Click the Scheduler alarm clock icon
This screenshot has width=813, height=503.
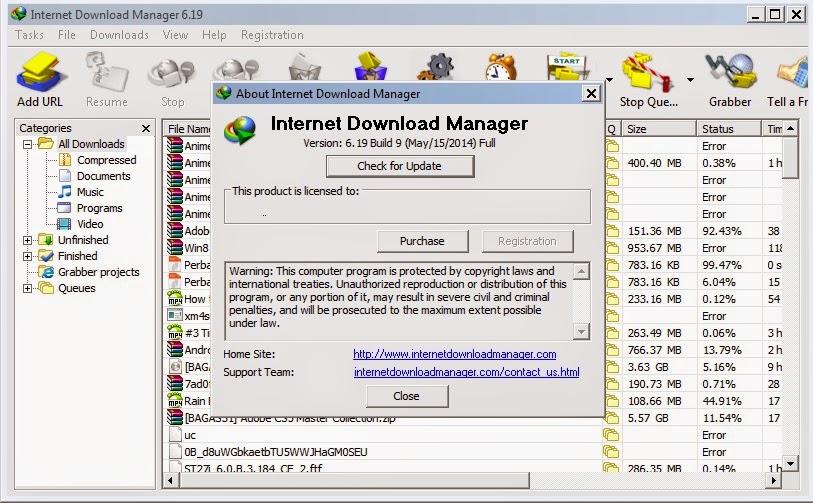(x=501, y=66)
